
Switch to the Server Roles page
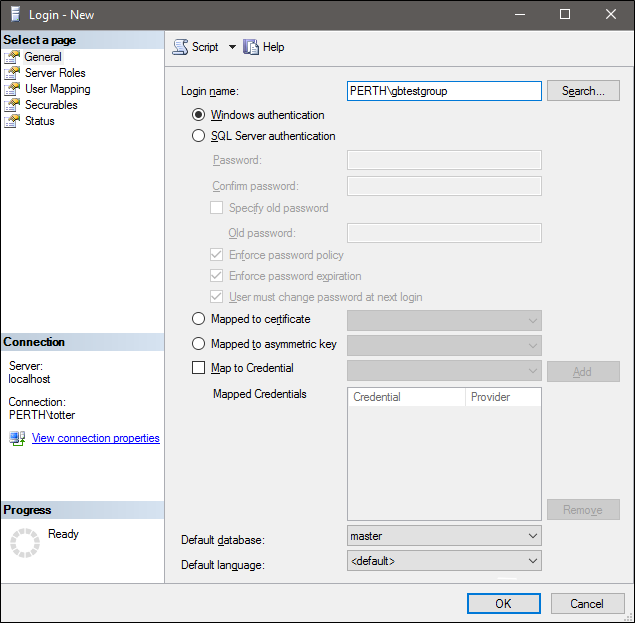(x=55, y=73)
